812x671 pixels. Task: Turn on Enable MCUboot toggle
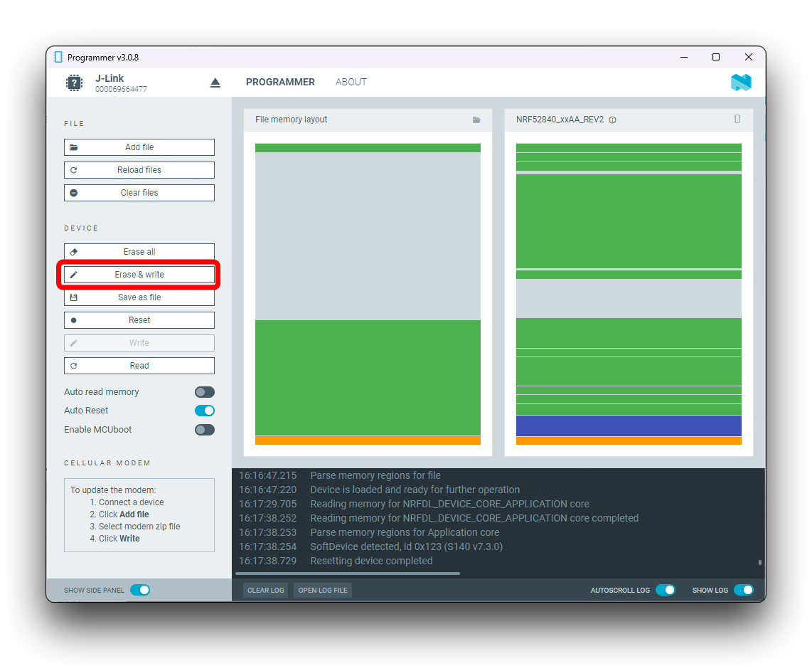205,430
